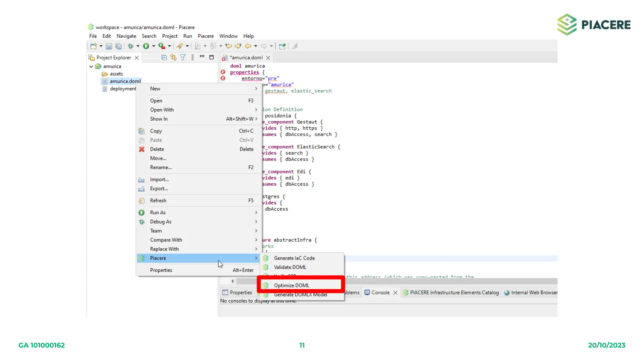Toggle Link with Editor in Project Explorer

[x=173, y=57]
